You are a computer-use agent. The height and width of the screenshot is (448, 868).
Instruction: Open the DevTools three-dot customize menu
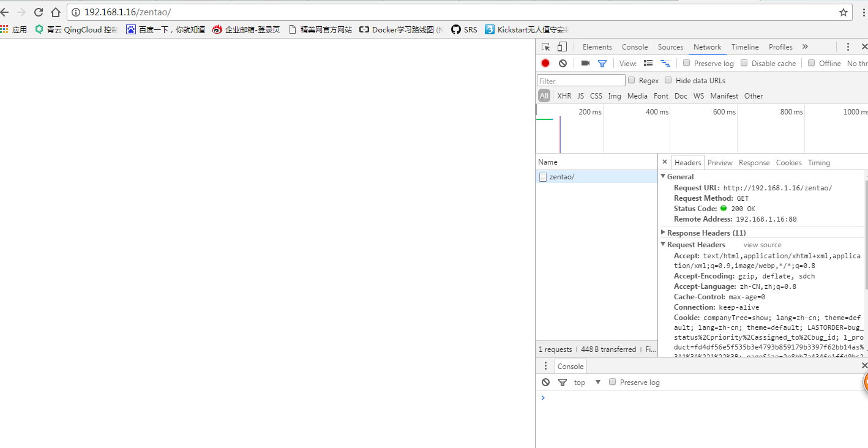point(848,47)
